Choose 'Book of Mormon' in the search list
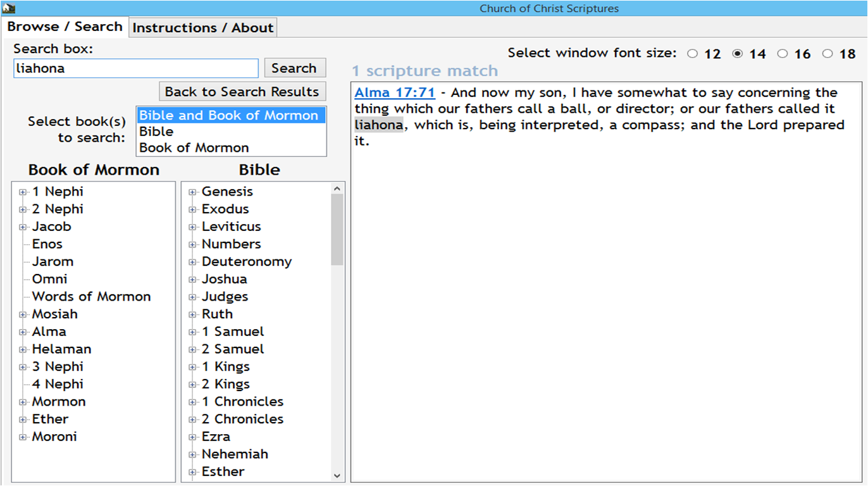The width and height of the screenshot is (868, 486). point(231,148)
